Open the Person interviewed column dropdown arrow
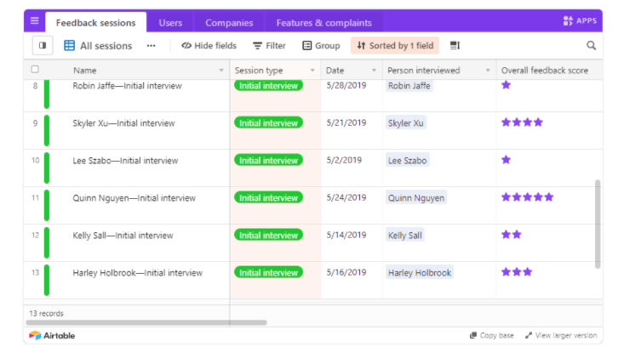Image resolution: width=630 pixels, height=364 pixels. click(x=488, y=71)
